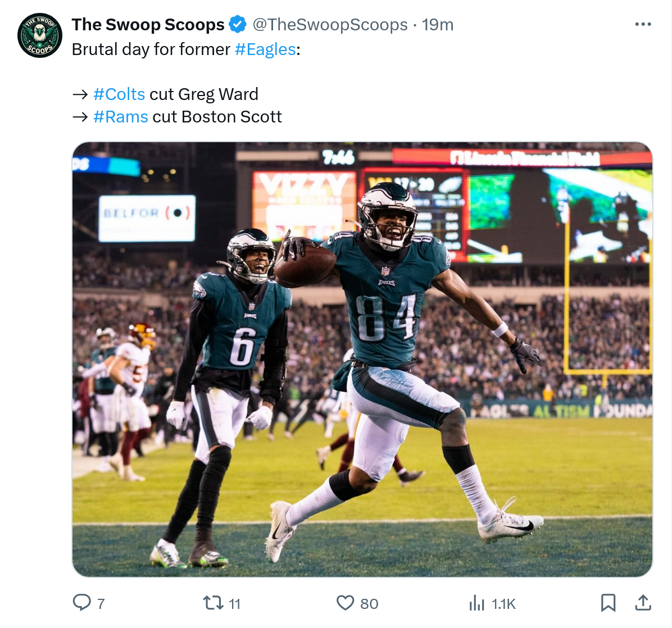Click the reply speech bubble icon
Image resolution: width=672 pixels, height=628 pixels.
coord(82,603)
